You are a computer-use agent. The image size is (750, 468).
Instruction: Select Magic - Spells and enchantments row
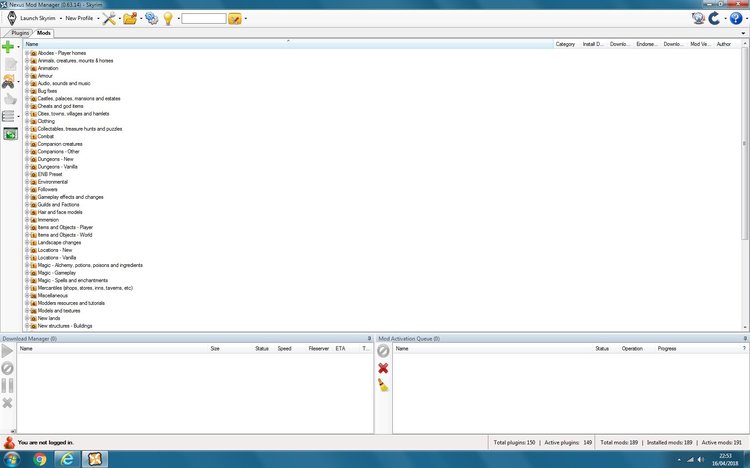tap(73, 280)
